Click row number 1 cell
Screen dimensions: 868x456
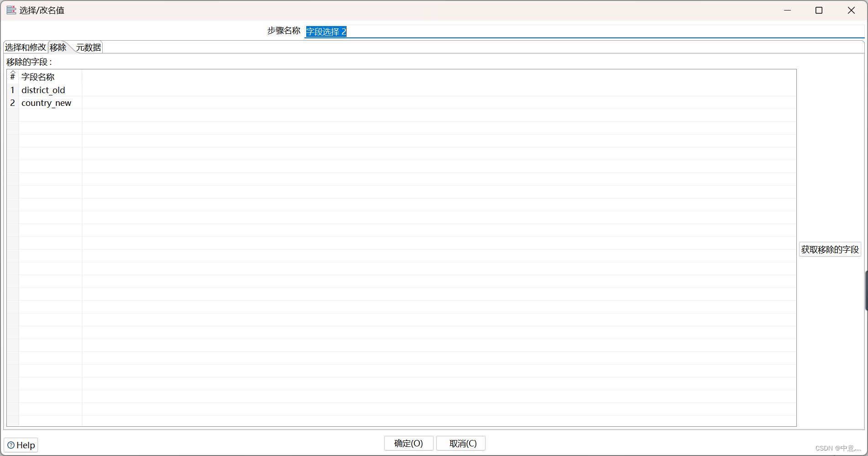(x=13, y=90)
